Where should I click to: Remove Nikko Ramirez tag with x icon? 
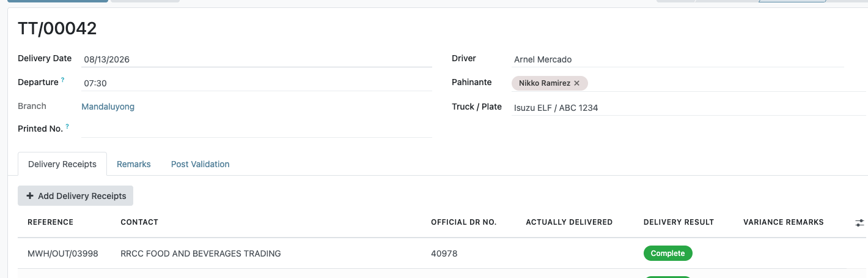pos(576,83)
